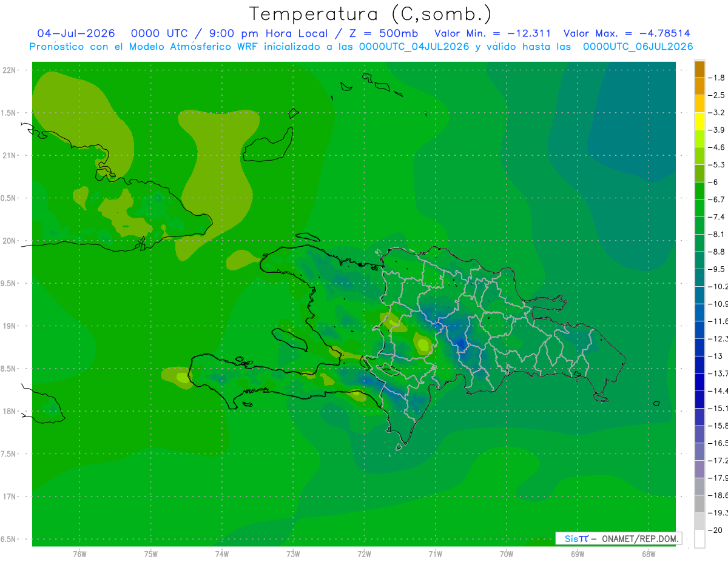Click the '-8.1' color bar label

[x=716, y=234]
